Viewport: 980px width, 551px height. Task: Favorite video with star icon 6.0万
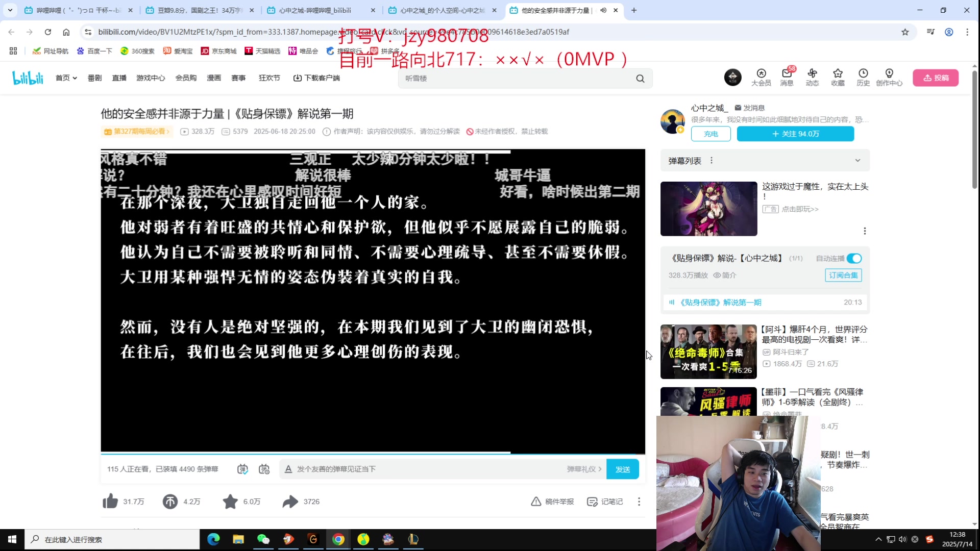pos(230,502)
